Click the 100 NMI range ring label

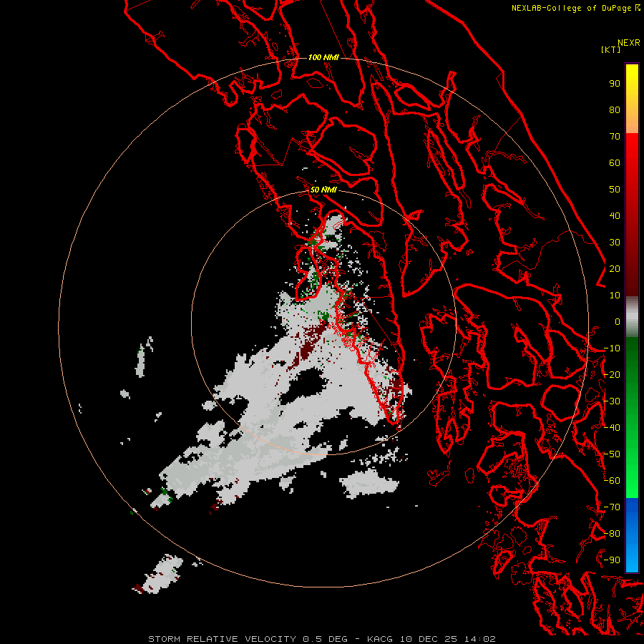pyautogui.click(x=323, y=57)
